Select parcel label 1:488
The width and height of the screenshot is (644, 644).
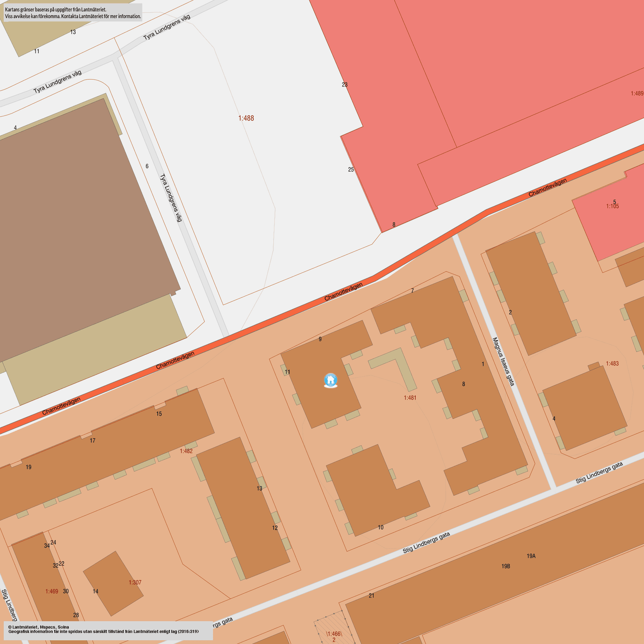[246, 118]
